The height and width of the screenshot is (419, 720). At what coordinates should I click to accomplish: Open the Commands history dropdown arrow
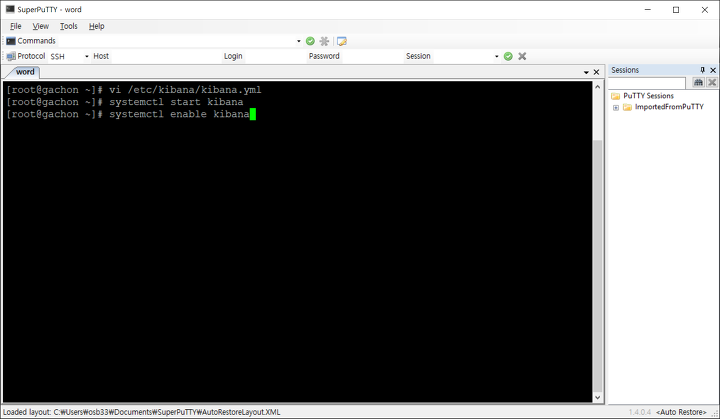[298, 41]
